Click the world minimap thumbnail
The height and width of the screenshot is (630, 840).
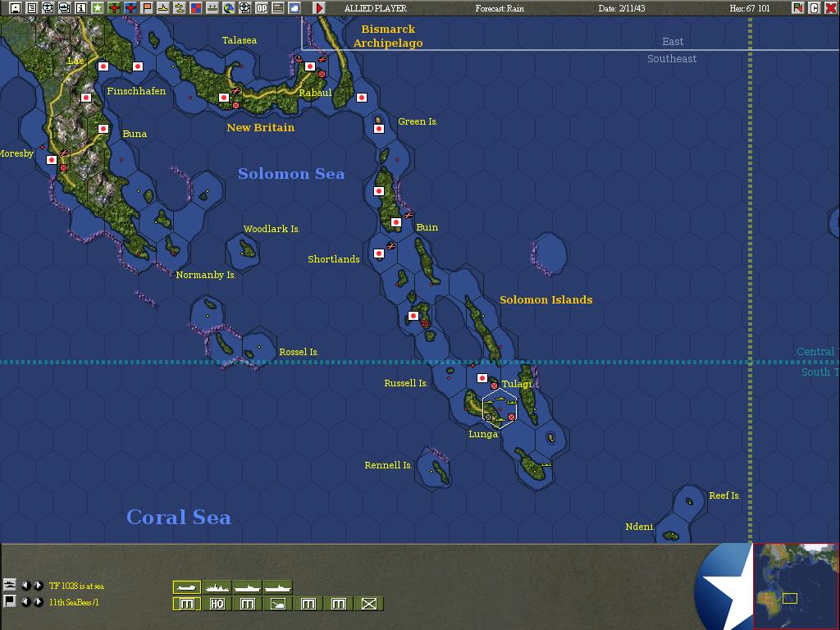pyautogui.click(x=796, y=586)
